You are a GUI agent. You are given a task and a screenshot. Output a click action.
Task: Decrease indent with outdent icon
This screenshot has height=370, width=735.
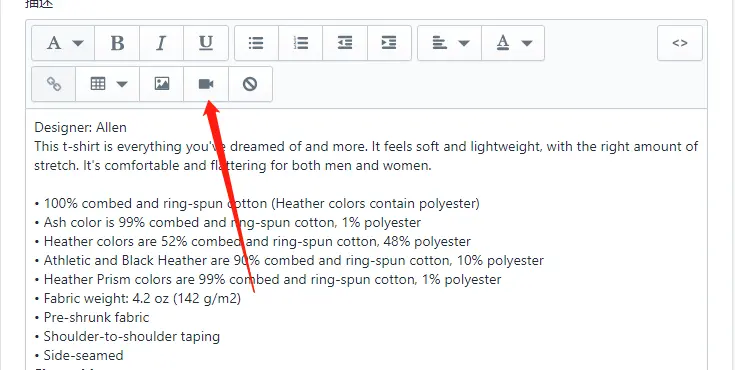345,43
